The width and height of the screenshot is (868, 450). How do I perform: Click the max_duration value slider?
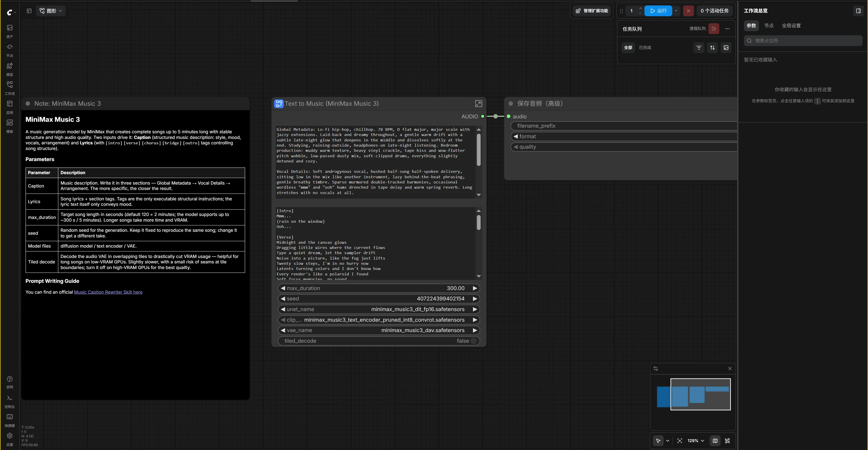click(x=379, y=288)
